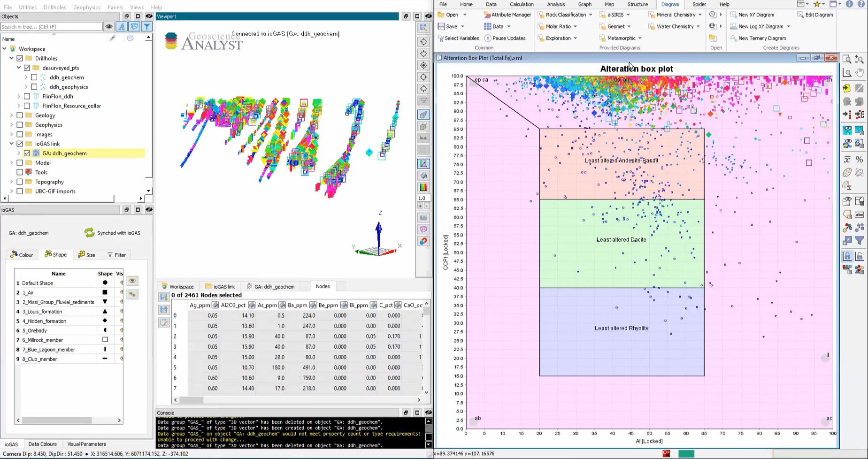Toggle visibility of the Drillholes folder
Screen dimensions: 868x459
tap(19, 58)
